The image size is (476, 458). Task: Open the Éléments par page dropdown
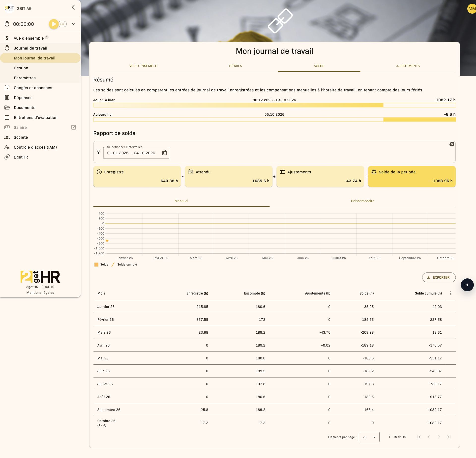click(x=369, y=437)
